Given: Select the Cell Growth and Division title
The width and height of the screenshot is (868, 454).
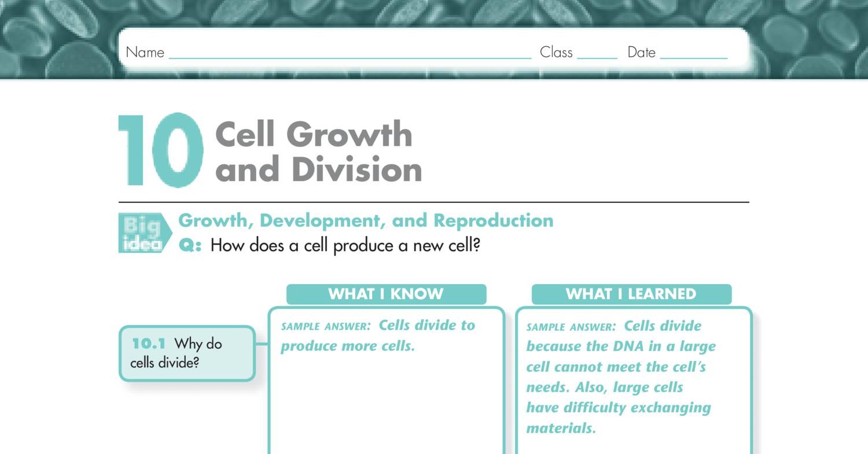Looking at the screenshot, I should click(x=317, y=152).
